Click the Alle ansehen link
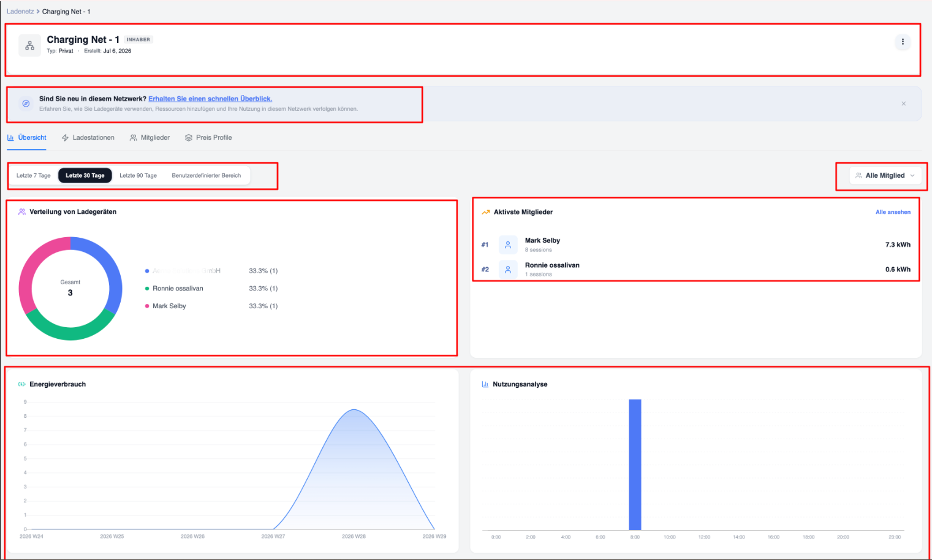This screenshot has height=560, width=932. pyautogui.click(x=893, y=212)
